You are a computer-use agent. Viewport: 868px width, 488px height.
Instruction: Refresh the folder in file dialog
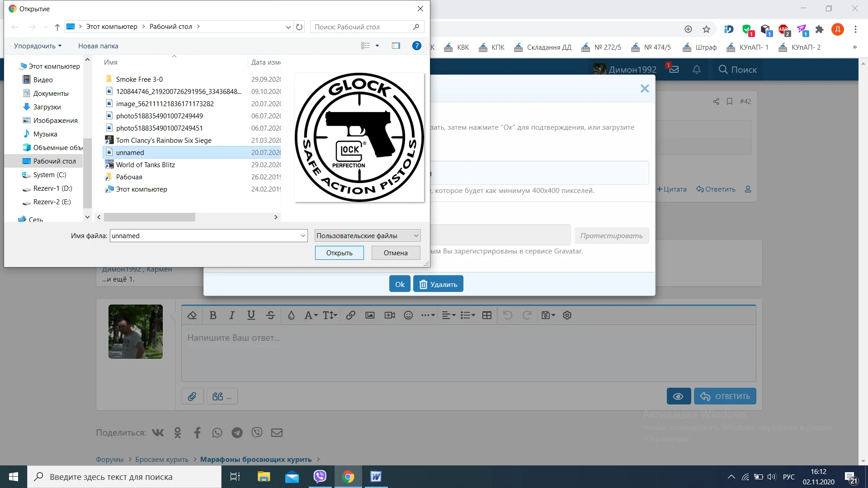(299, 27)
